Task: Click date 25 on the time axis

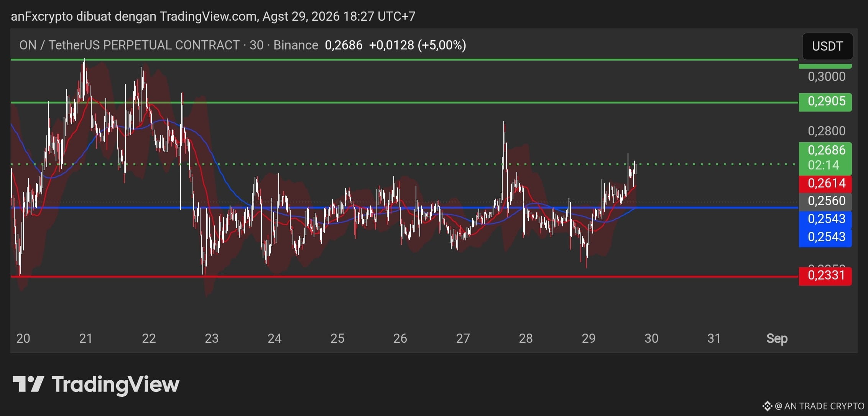Action: click(x=337, y=339)
